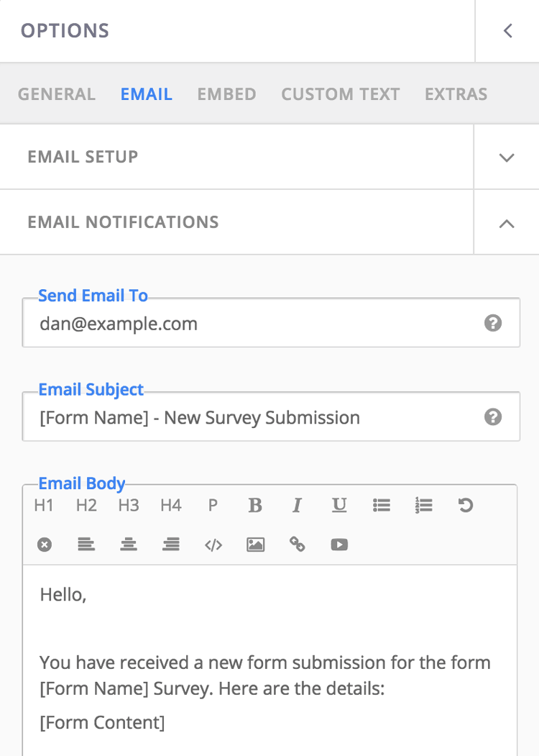Viewport: 539px width, 756px height.
Task: Add a hyperlink with the link icon
Action: 298,545
